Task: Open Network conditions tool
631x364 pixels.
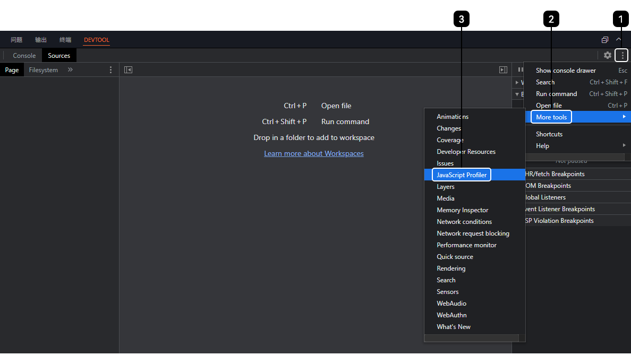Action: [x=474, y=222]
